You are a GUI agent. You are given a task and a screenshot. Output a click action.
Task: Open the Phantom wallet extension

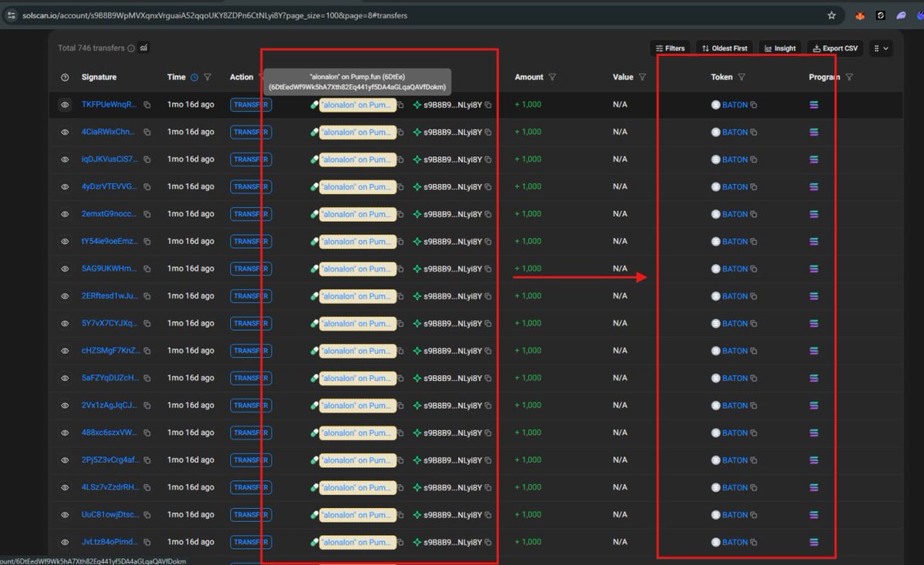coord(902,15)
